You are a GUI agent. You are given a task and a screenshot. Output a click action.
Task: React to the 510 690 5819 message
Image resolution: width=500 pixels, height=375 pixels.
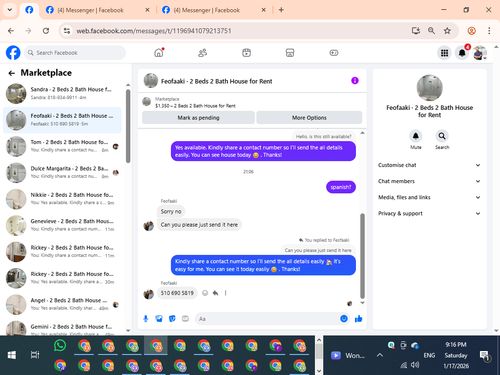pyautogui.click(x=205, y=293)
